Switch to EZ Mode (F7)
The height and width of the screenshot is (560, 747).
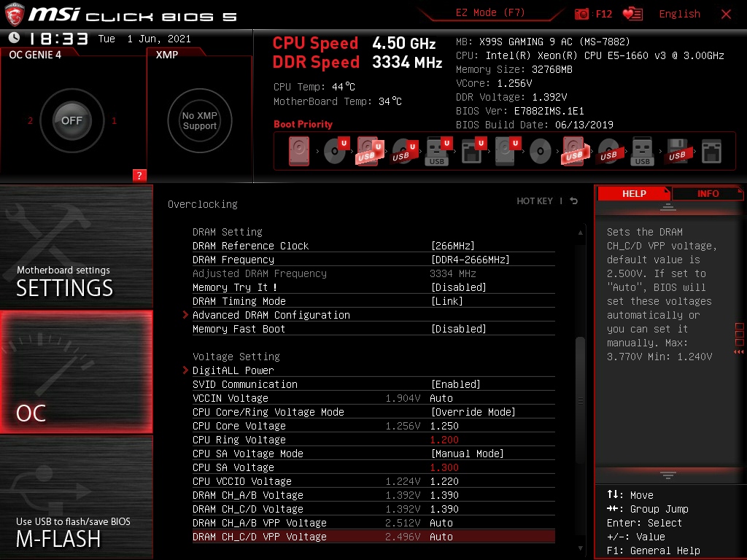(489, 13)
